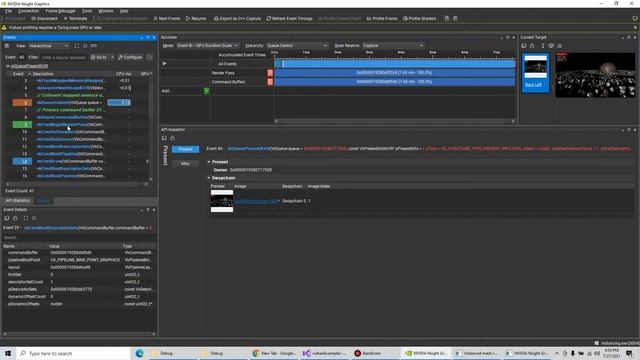Open the Window menu
This screenshot has height=360, width=640.
(106, 11)
